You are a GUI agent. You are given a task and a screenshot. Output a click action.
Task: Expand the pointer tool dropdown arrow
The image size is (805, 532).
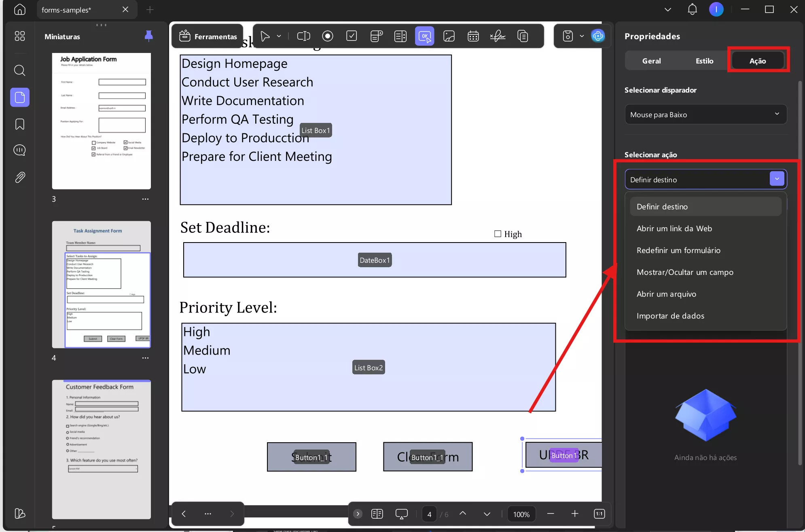pyautogui.click(x=279, y=36)
